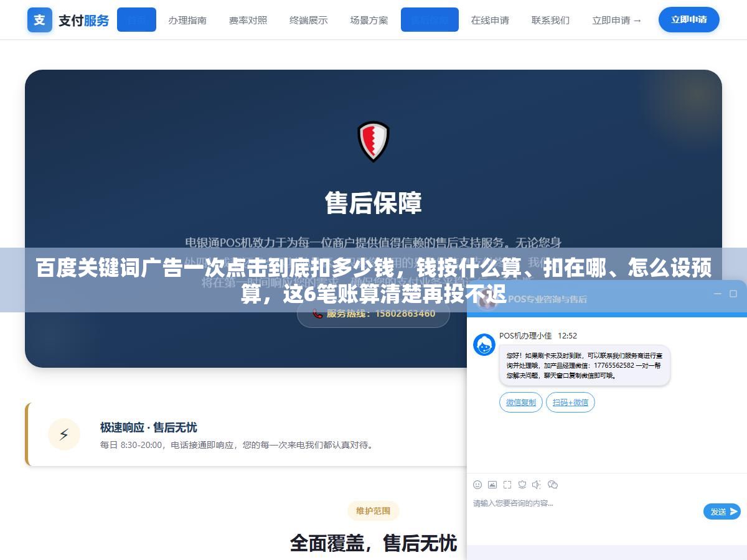Click the 扫码+微信 button in chat

[570, 402]
